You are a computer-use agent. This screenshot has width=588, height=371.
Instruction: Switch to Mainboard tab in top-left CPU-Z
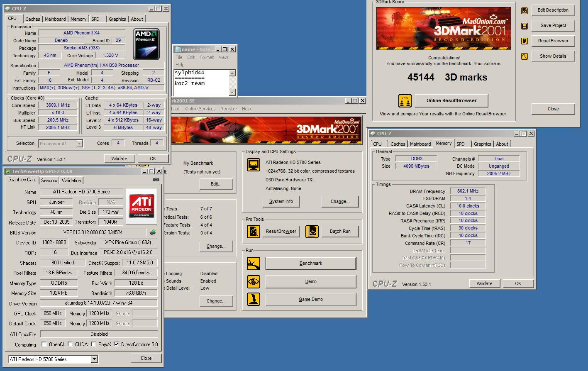tap(55, 19)
